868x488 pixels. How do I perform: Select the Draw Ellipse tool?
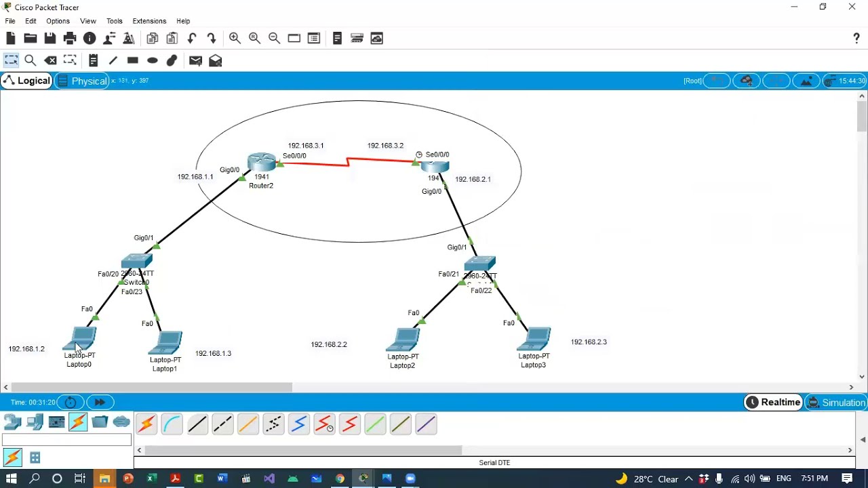153,60
